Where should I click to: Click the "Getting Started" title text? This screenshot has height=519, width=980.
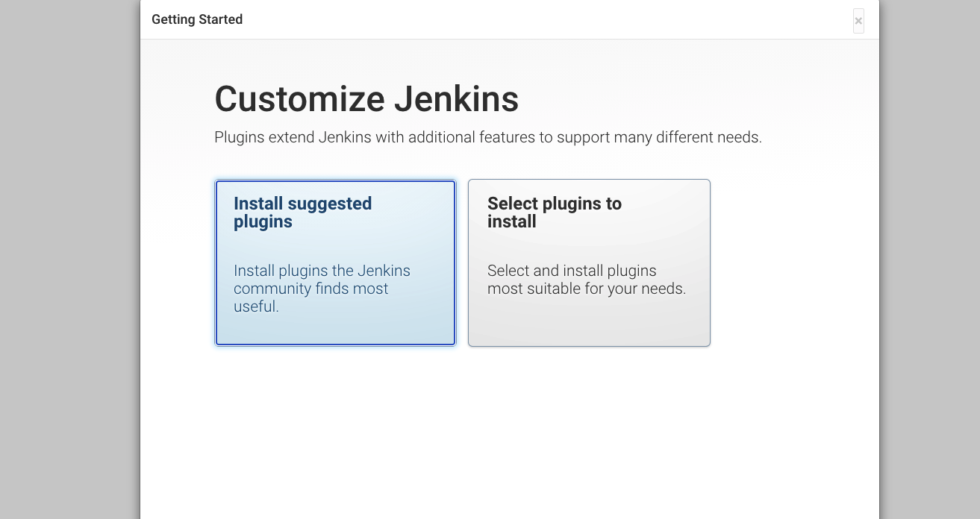click(197, 19)
